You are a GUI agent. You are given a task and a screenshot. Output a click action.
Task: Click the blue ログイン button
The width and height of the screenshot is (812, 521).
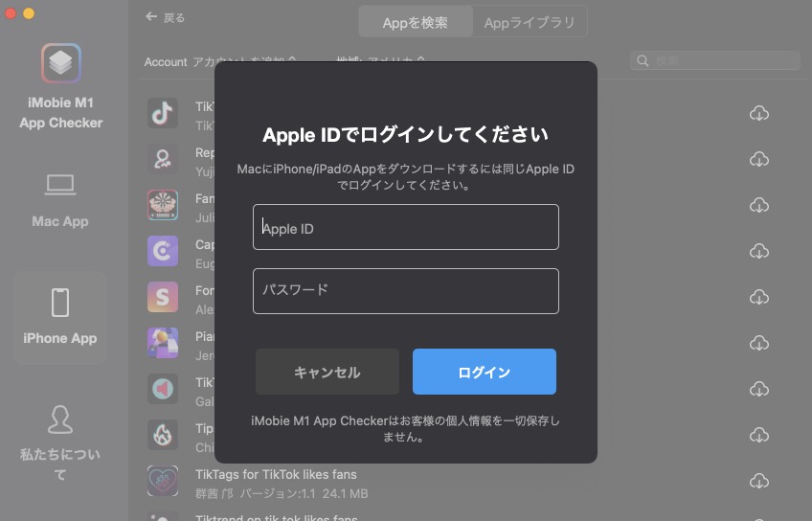(x=485, y=372)
